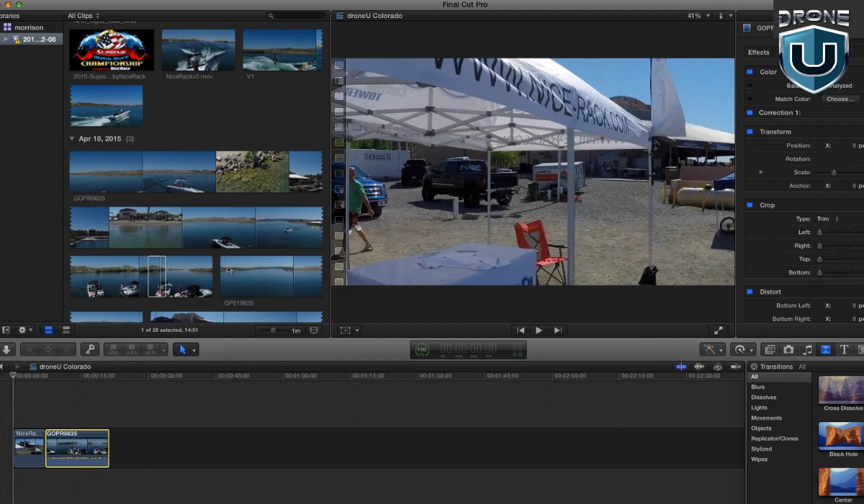Jump to next edit in viewer
864x504 pixels.
[x=557, y=330]
